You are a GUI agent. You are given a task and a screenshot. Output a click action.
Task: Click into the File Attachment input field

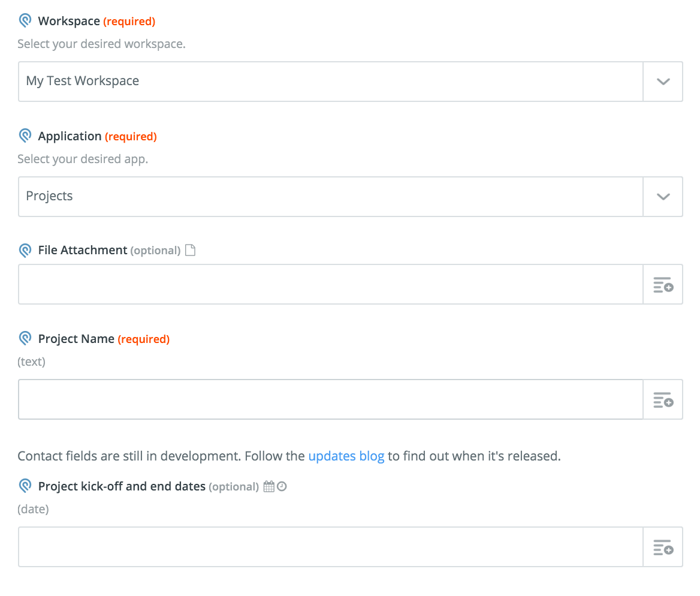[x=331, y=284]
